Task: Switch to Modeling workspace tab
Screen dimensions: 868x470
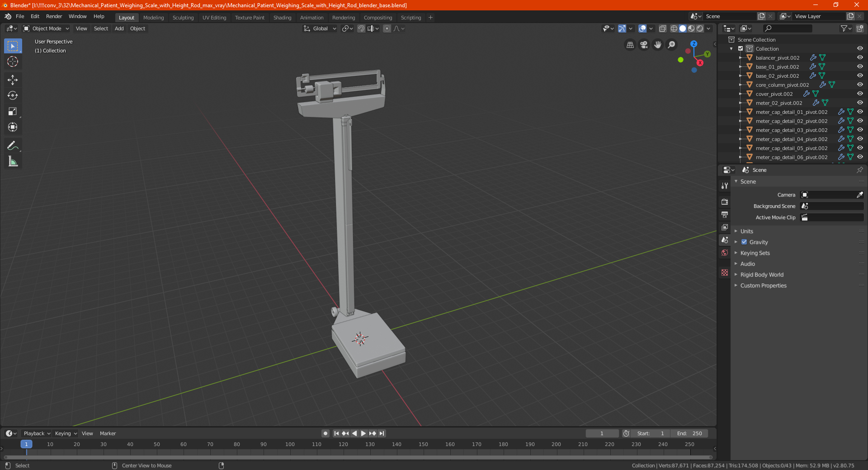Action: (x=153, y=18)
